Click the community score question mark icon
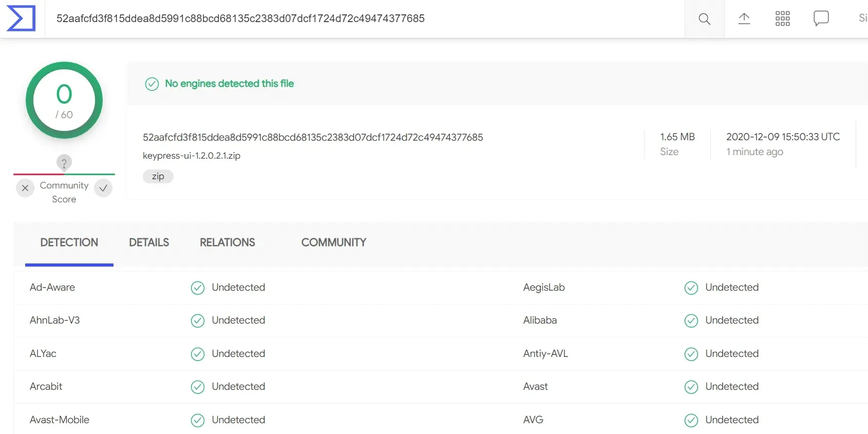This screenshot has height=434, width=868. 64,163
